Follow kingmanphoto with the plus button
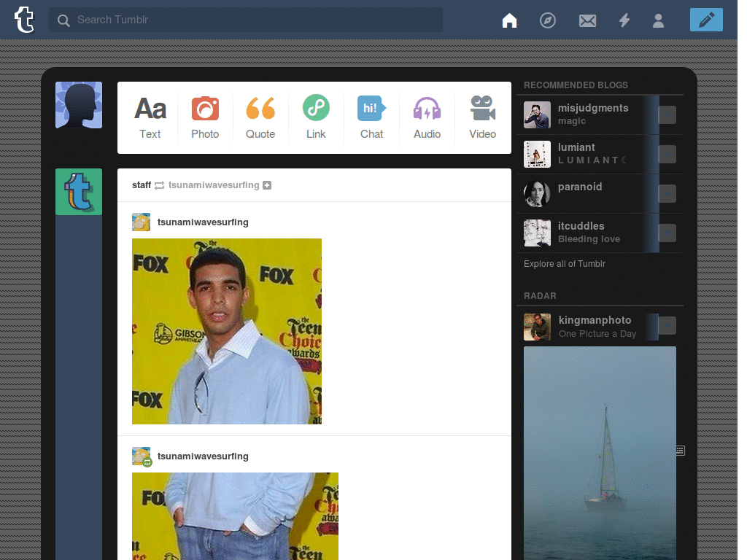The image size is (747, 560). point(667,326)
